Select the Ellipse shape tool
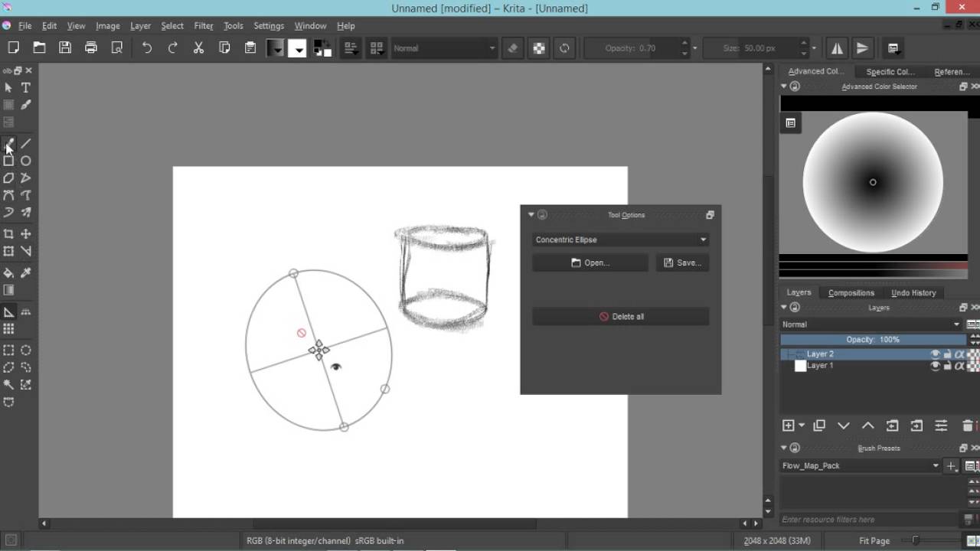980x551 pixels. [x=25, y=161]
